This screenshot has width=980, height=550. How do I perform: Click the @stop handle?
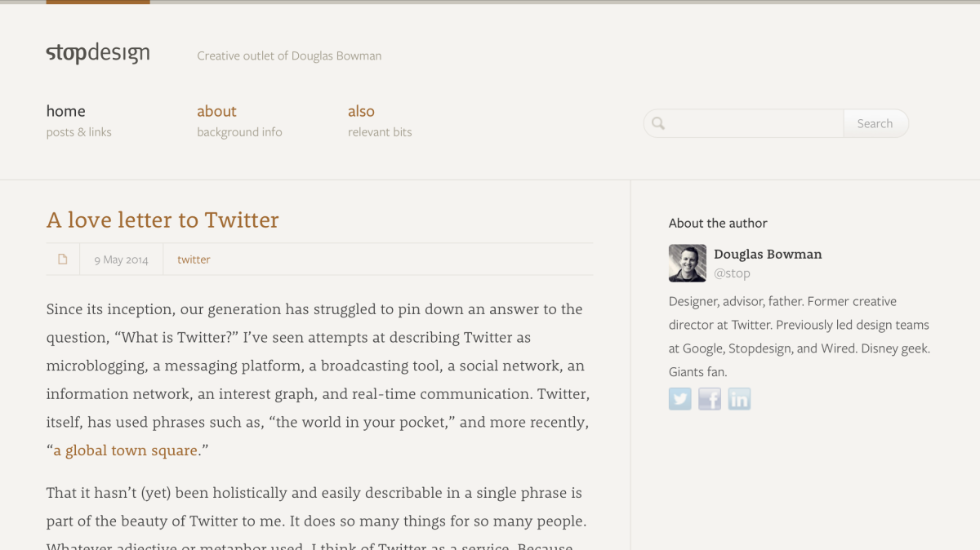[x=732, y=273]
